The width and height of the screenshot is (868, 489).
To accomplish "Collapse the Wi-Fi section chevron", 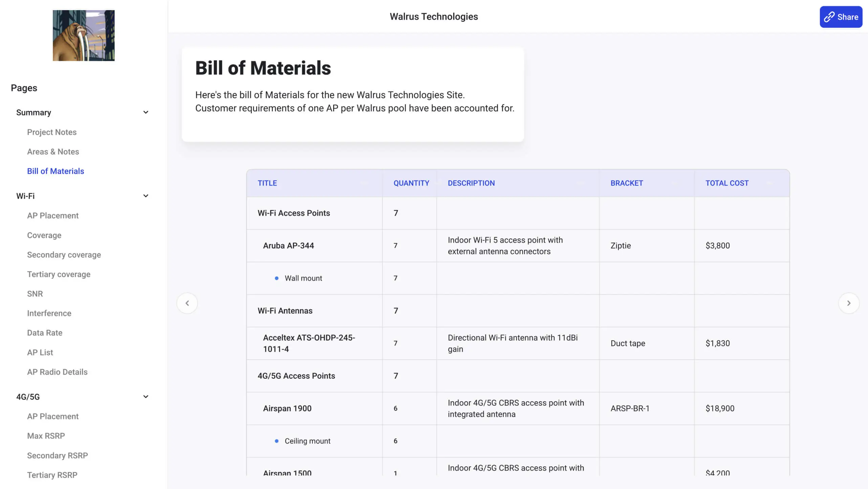I will click(146, 196).
